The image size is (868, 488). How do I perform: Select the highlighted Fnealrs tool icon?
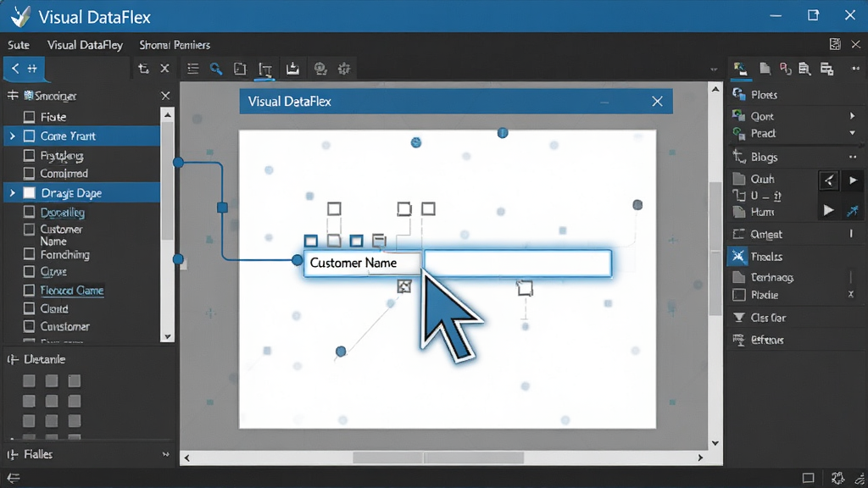pyautogui.click(x=738, y=256)
